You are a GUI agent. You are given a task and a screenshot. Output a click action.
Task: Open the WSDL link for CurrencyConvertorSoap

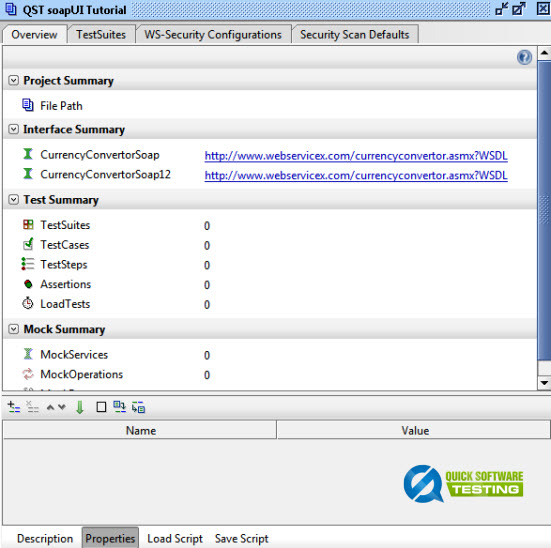356,156
